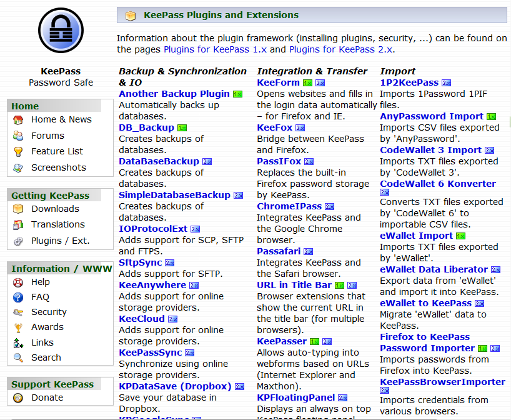This screenshot has width=511, height=420.
Task: Click the flags icon beside Translations
Action: pyautogui.click(x=18, y=224)
